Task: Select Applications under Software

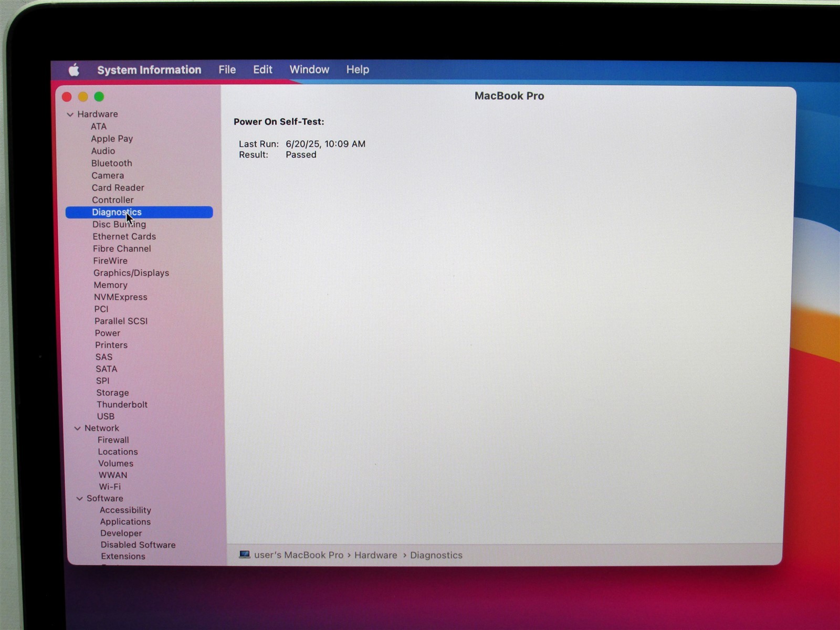Action: pyautogui.click(x=125, y=522)
